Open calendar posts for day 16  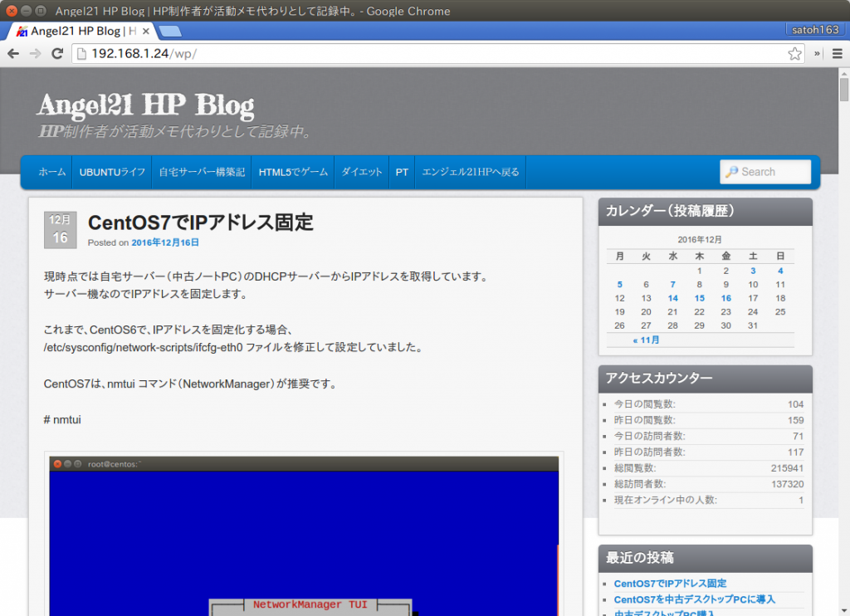725,298
